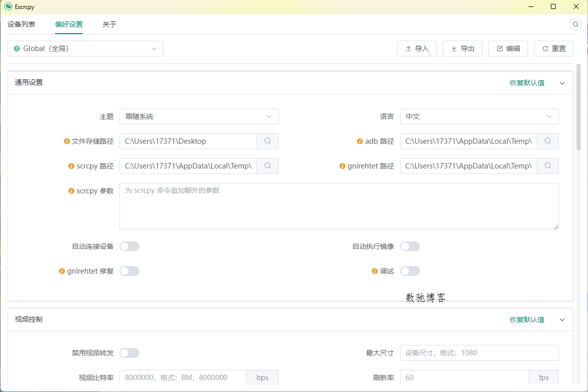This screenshot has width=588, height=392.
Task: Click the 文件存储路径 path field
Action: pyautogui.click(x=188, y=141)
